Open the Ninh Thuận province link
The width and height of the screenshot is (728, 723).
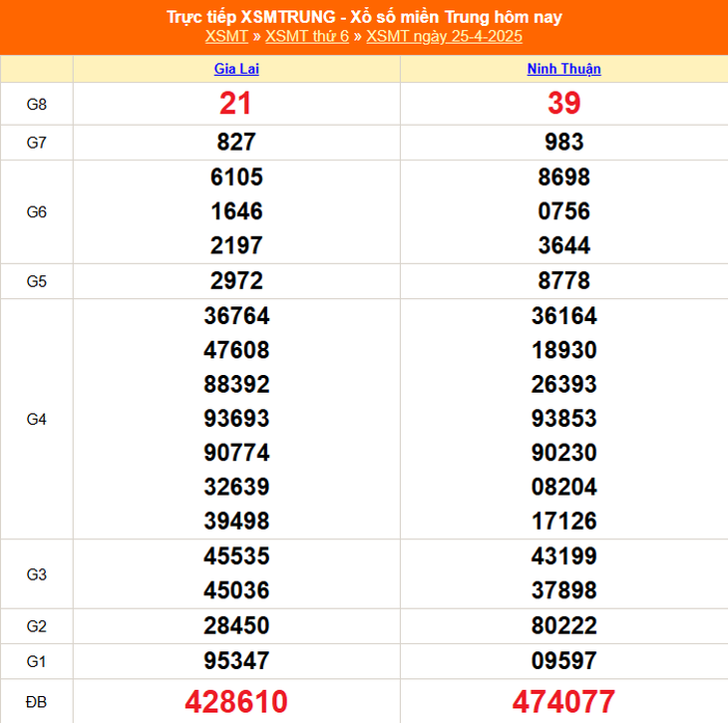coord(563,69)
